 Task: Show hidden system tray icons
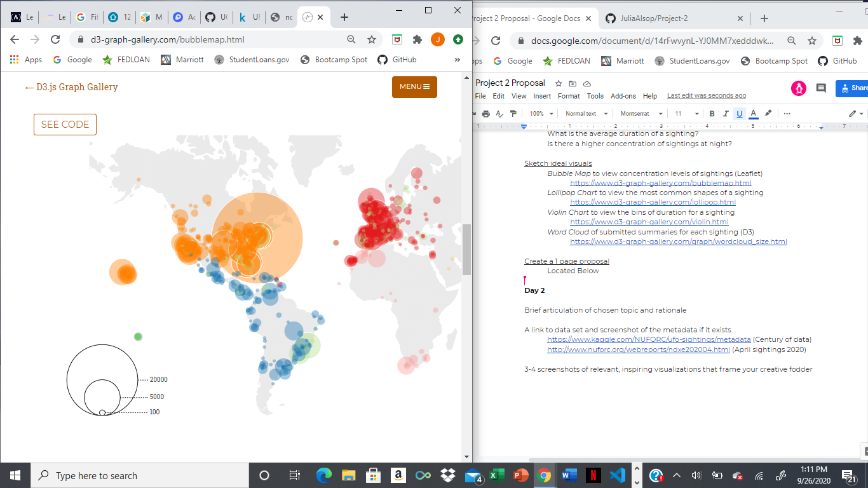click(677, 475)
